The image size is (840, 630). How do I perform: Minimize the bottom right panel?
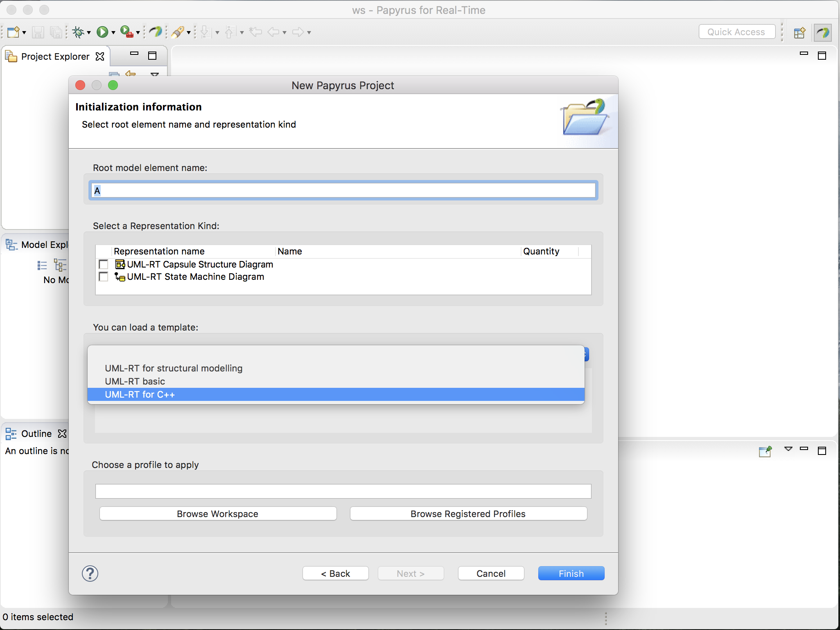pos(804,449)
